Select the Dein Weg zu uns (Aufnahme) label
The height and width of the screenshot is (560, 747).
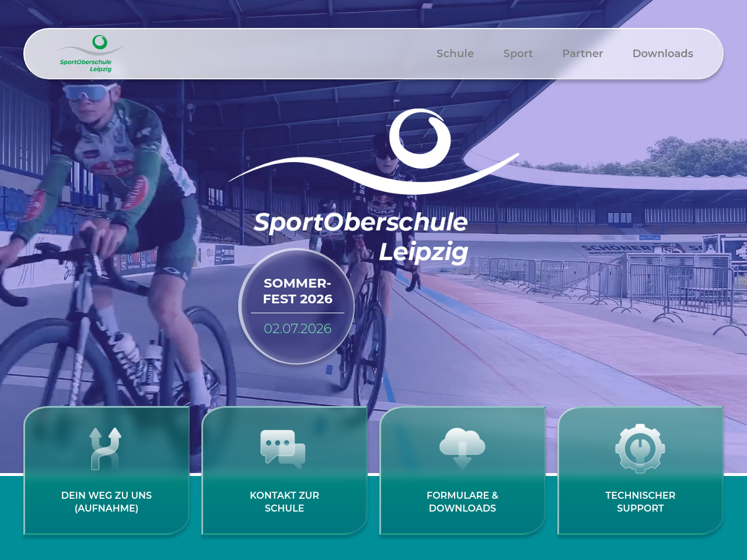tap(106, 502)
